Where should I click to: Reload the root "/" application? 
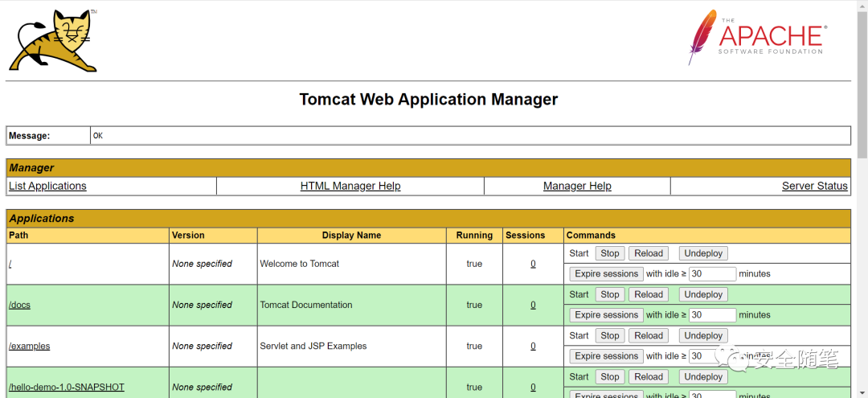click(x=649, y=253)
